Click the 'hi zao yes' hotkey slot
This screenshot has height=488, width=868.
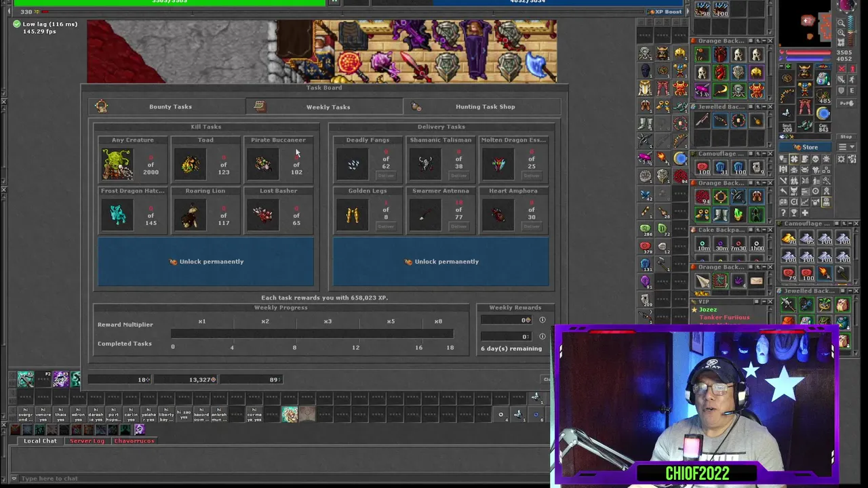[184, 414]
